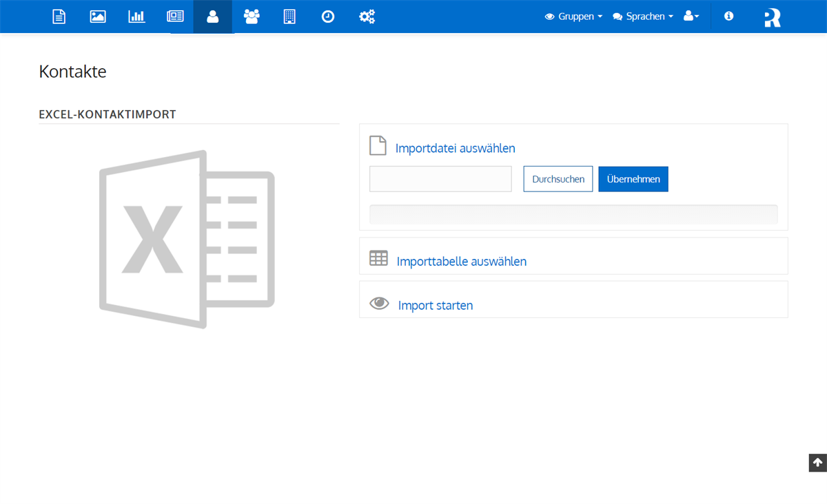
Task: Click the Übernehmen button
Action: 633,179
